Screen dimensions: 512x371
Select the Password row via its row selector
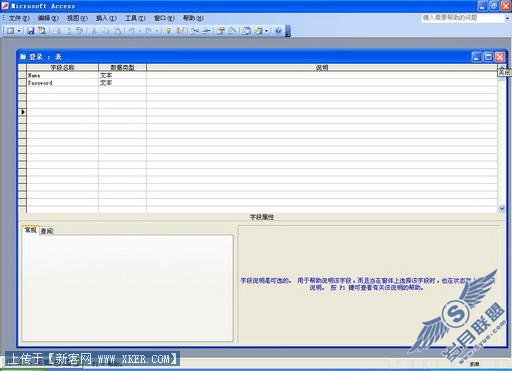coord(22,83)
